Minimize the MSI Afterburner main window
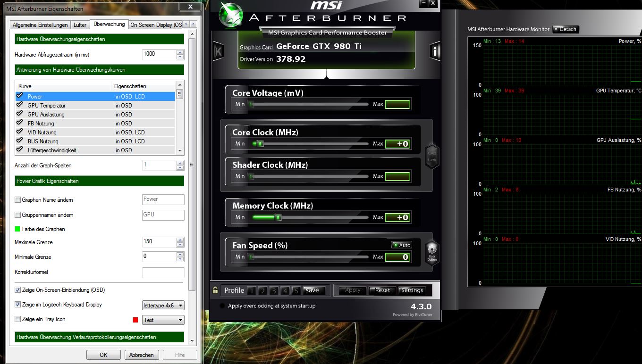642x364 pixels. [x=423, y=3]
